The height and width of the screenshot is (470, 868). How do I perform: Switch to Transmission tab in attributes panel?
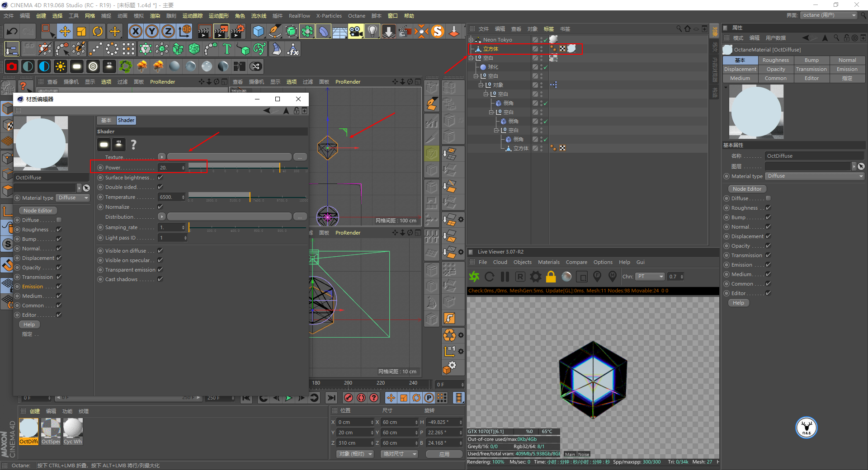point(811,69)
